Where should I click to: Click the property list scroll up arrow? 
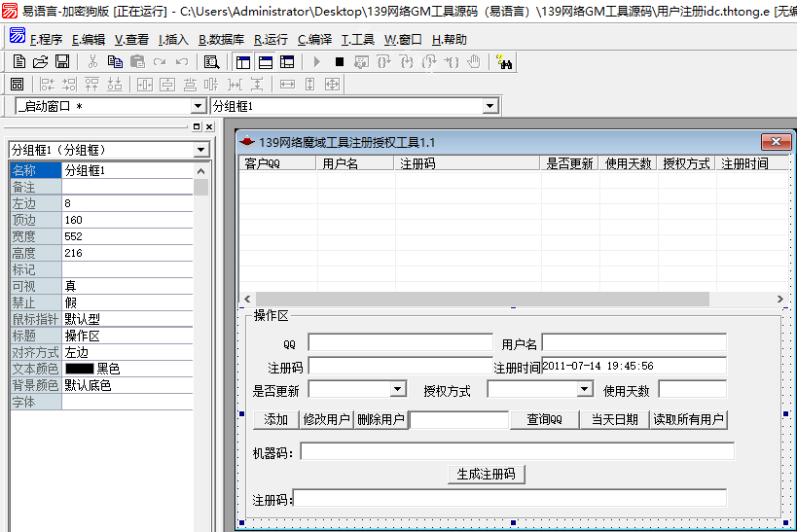coord(200,171)
